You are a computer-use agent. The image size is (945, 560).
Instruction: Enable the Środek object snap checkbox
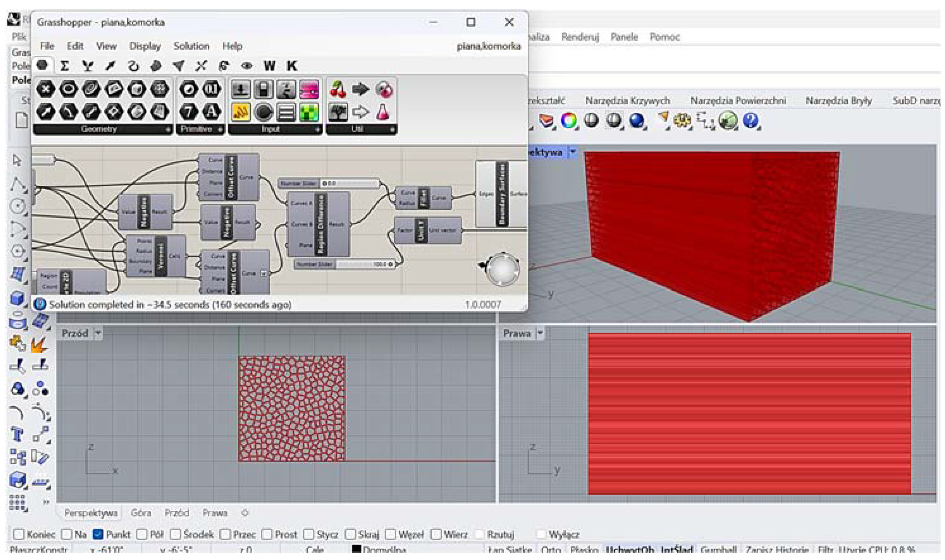pyautogui.click(x=175, y=534)
